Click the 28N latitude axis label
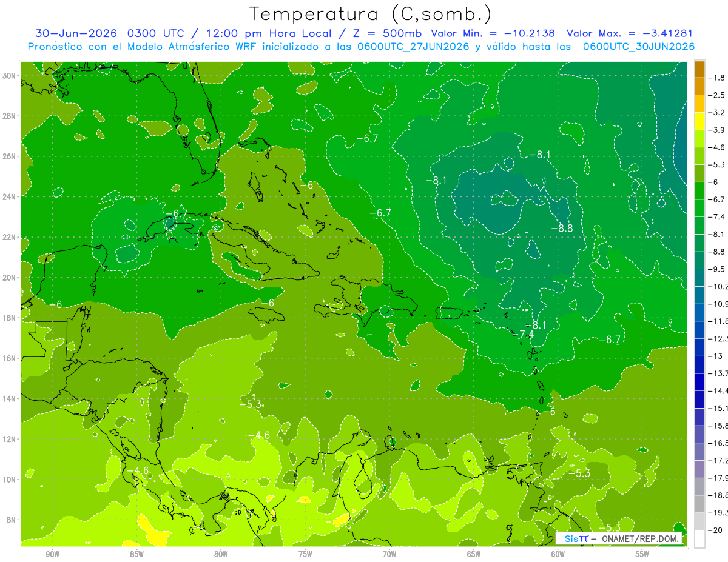The image size is (728, 562). (10, 116)
